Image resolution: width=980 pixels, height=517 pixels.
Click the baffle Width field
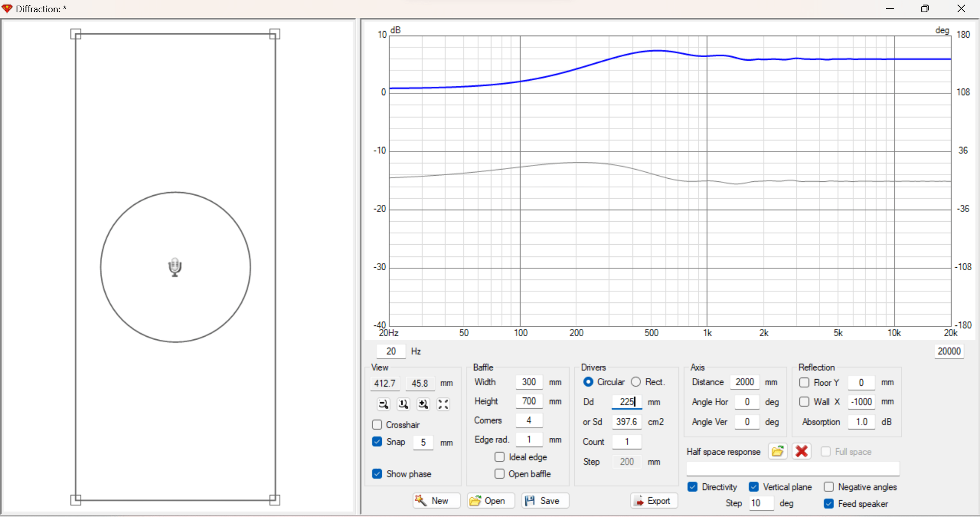(529, 382)
